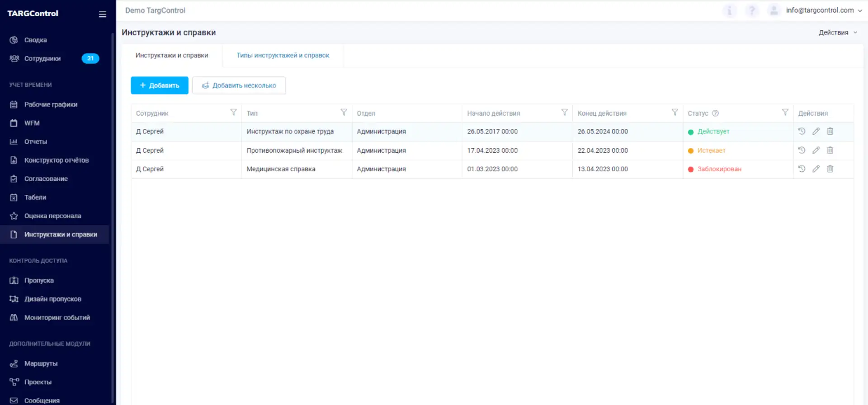Expand the info@targcontrol.com account dropdown
Screen dimensions: 868x405
pyautogui.click(x=824, y=10)
